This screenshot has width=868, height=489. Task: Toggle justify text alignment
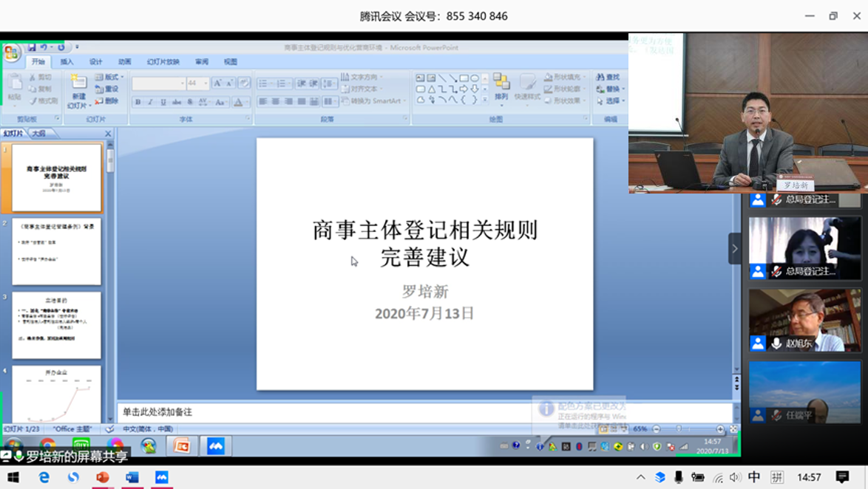pos(302,101)
